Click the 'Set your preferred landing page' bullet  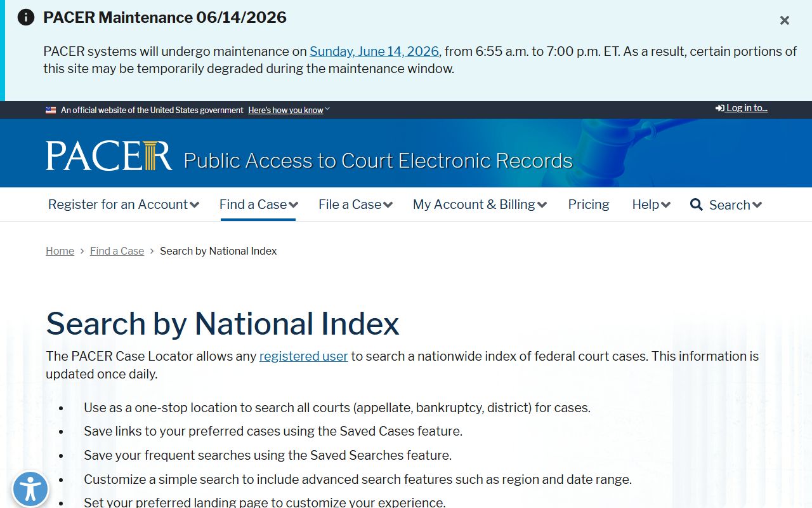tap(265, 502)
